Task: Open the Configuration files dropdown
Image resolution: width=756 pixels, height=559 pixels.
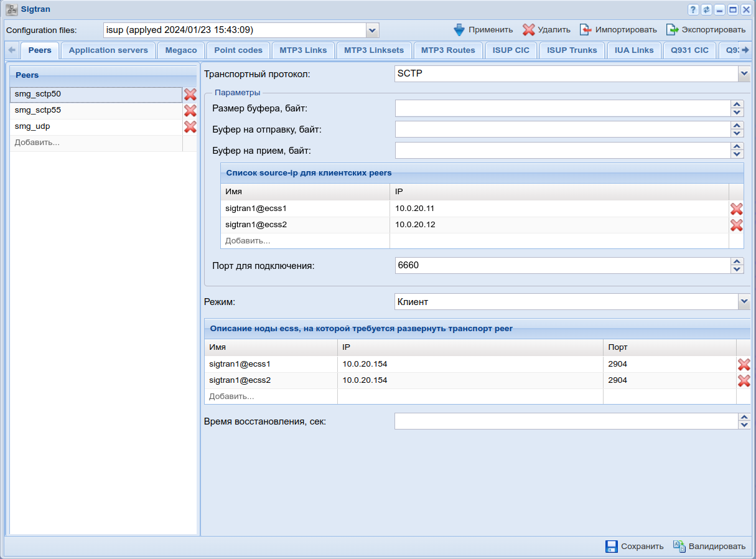Action: click(x=372, y=30)
